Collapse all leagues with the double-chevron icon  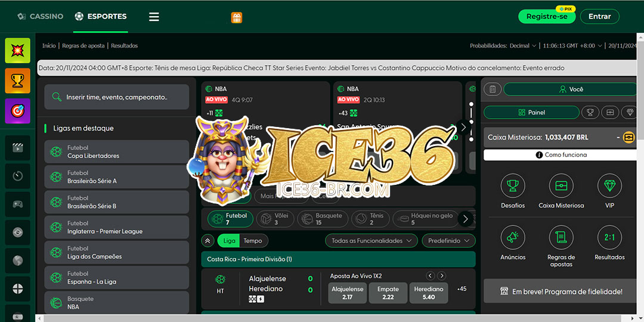[x=208, y=241]
